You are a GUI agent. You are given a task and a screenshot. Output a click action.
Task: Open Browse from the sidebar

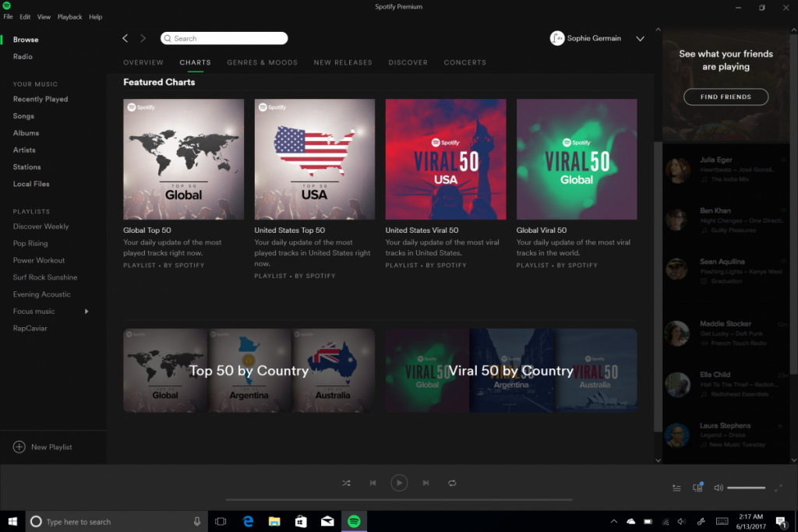[x=26, y=39]
